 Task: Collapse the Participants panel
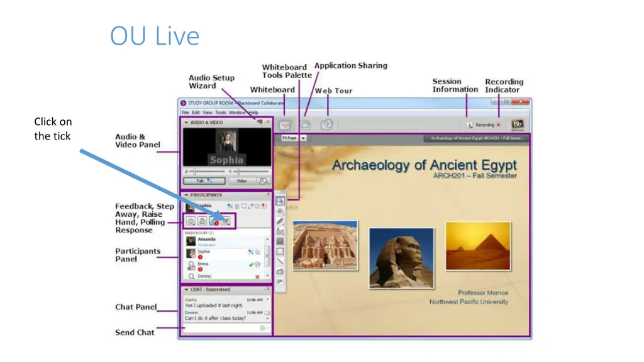(x=186, y=195)
